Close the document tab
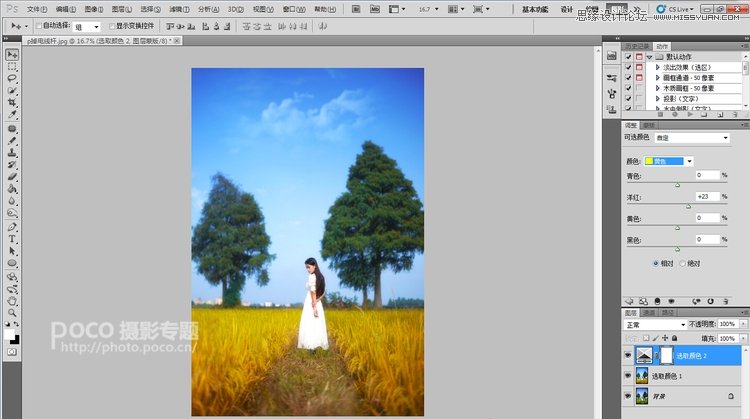750x419 pixels. click(177, 41)
